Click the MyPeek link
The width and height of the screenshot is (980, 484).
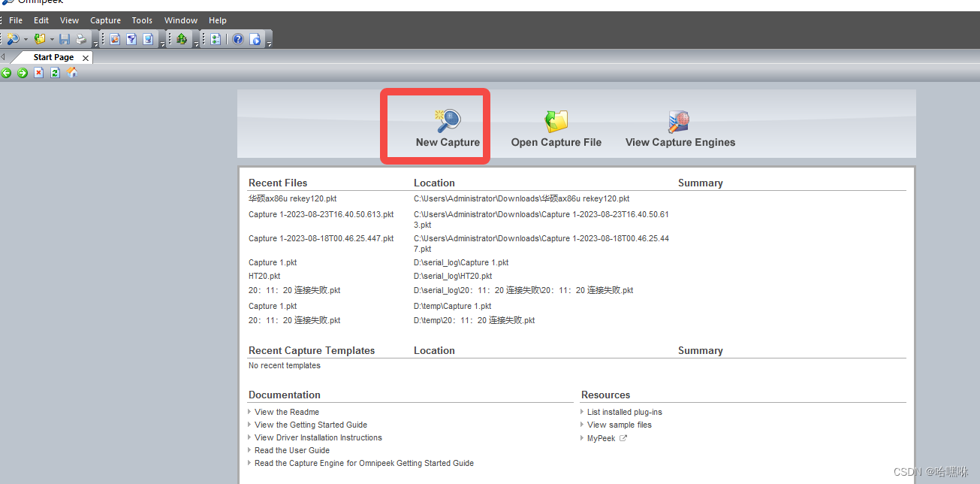click(x=601, y=438)
